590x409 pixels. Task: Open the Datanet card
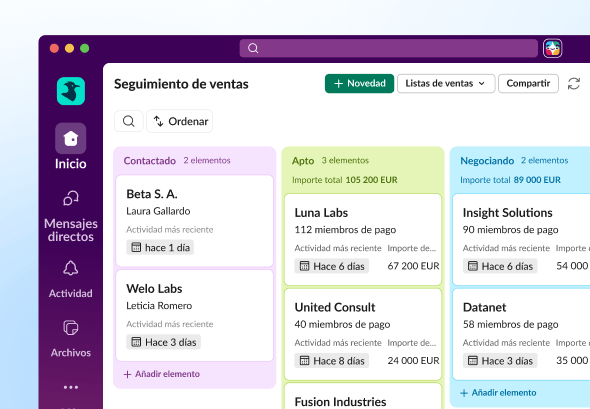point(521,334)
